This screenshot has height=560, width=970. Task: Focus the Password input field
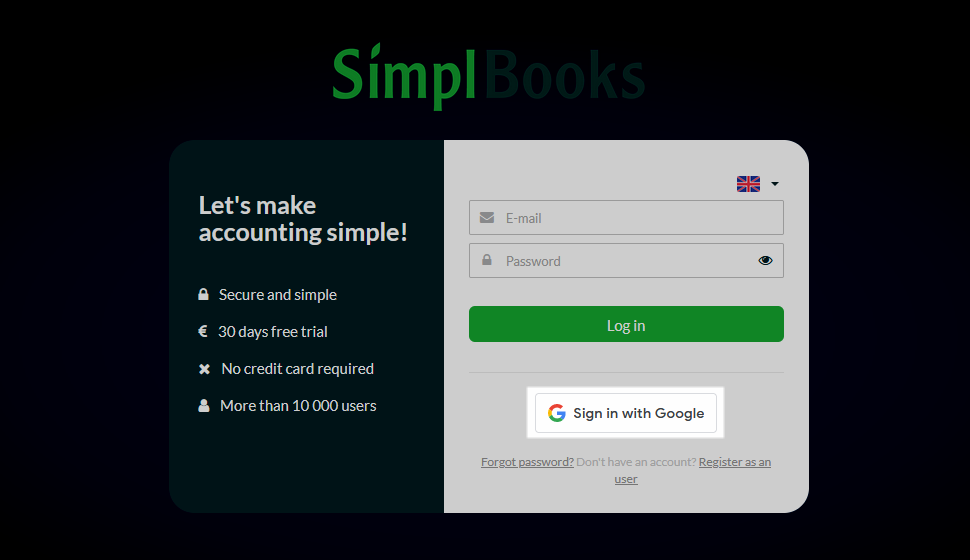pyautogui.click(x=626, y=261)
